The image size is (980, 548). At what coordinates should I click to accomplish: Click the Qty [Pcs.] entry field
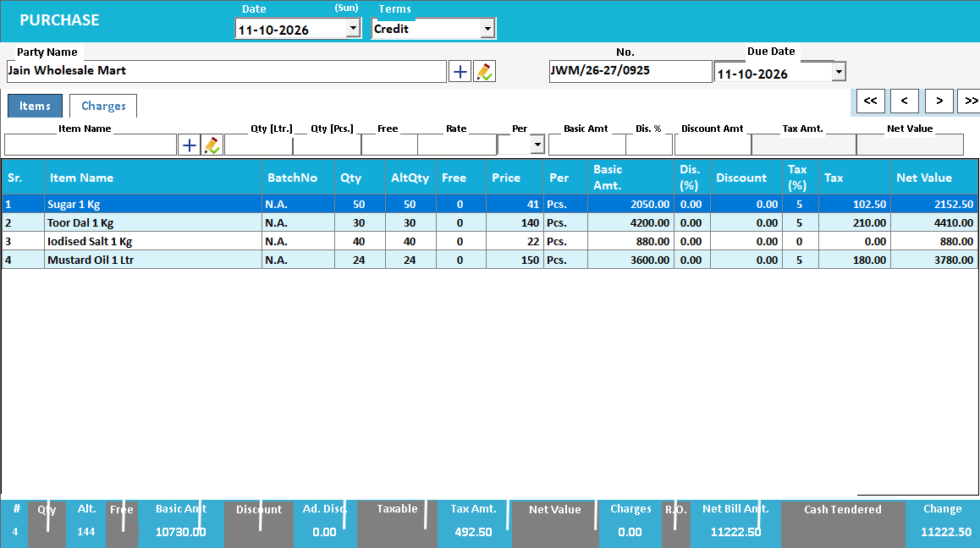point(327,145)
